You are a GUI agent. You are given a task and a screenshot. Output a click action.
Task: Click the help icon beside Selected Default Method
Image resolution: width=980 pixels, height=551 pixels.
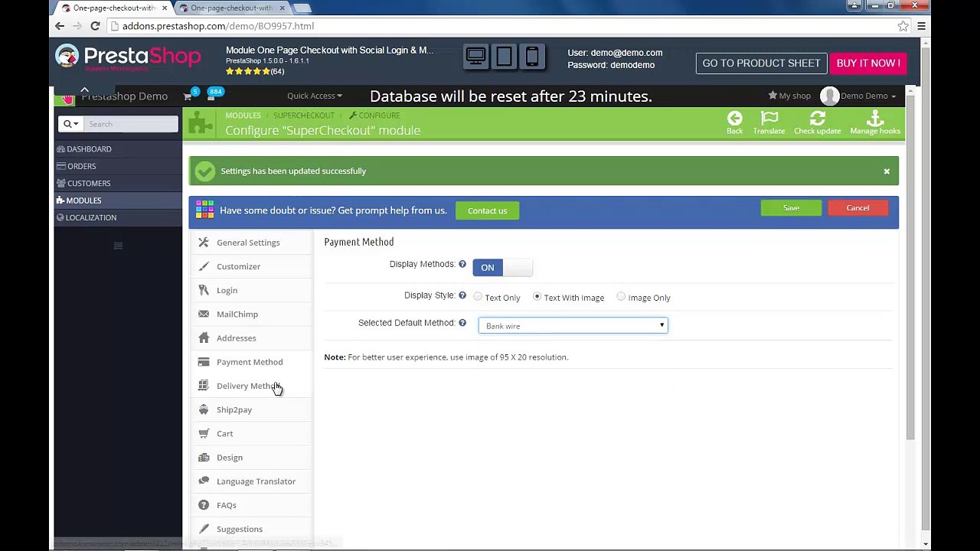click(x=462, y=323)
